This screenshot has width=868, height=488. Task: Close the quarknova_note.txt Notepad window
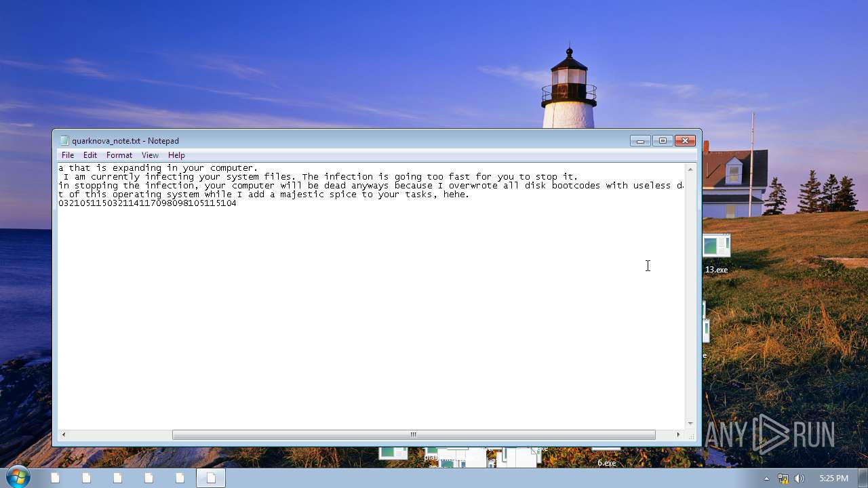click(x=685, y=140)
